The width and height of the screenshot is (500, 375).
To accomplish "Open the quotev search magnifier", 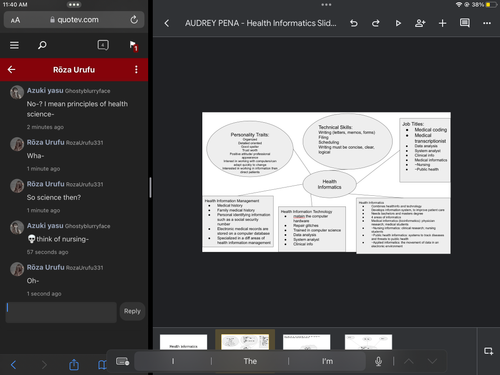I will [x=42, y=45].
